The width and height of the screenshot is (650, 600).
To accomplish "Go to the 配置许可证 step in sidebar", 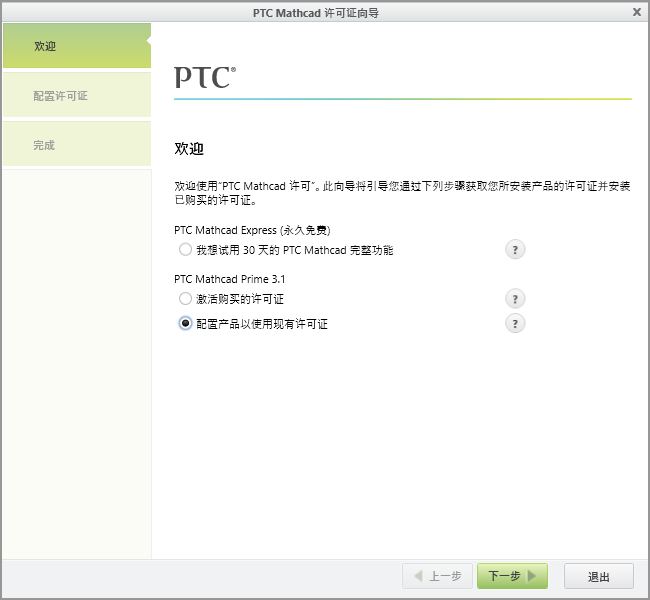I will 77,95.
